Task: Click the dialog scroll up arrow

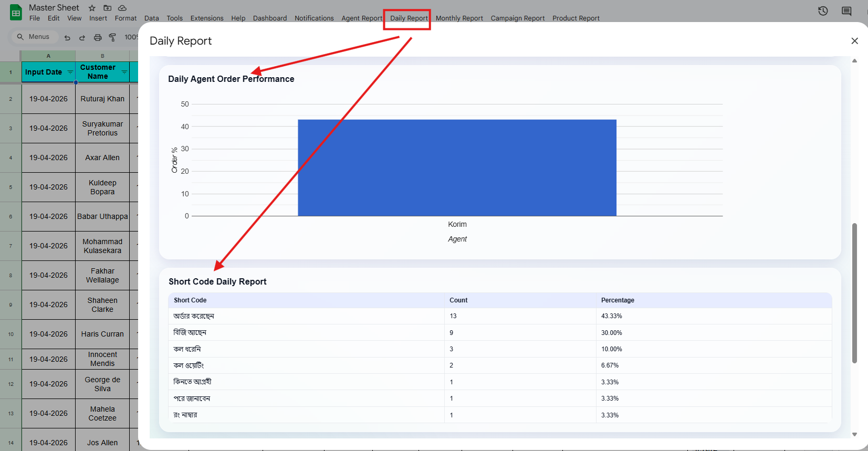Action: point(854,61)
